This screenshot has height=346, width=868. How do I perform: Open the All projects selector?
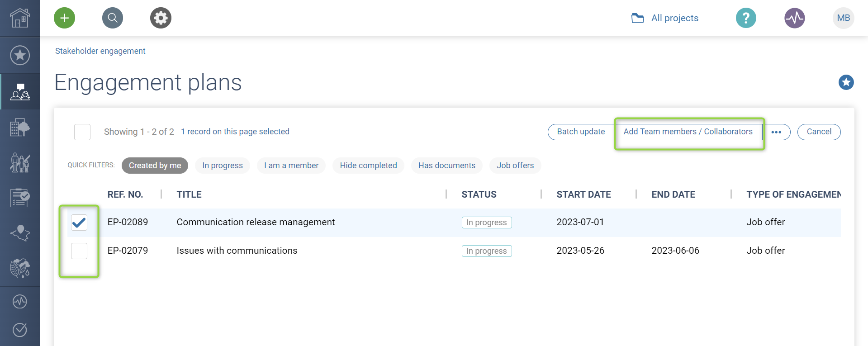(x=665, y=18)
